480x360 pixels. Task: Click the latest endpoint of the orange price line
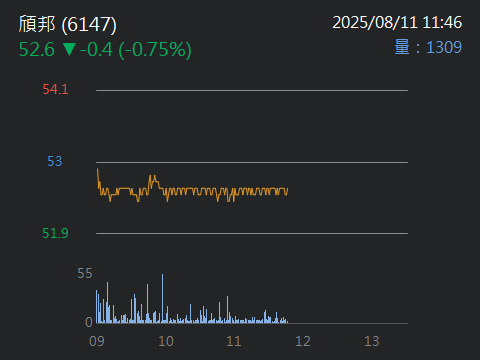(287, 189)
